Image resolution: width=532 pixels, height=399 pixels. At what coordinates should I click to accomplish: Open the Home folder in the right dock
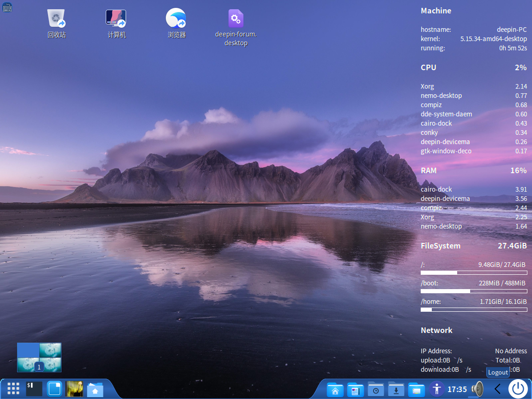point(335,389)
